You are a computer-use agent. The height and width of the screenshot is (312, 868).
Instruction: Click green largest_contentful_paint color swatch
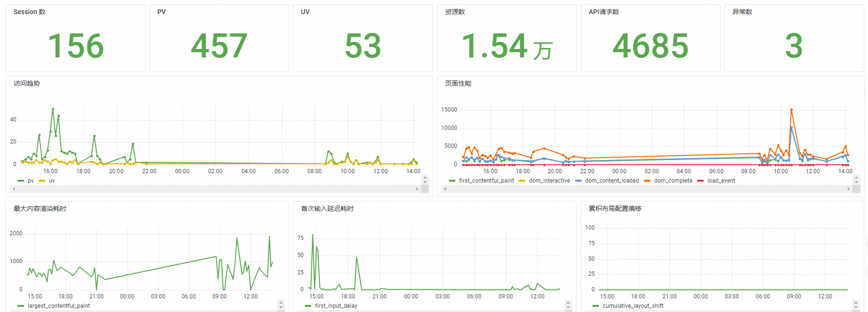[x=21, y=306]
